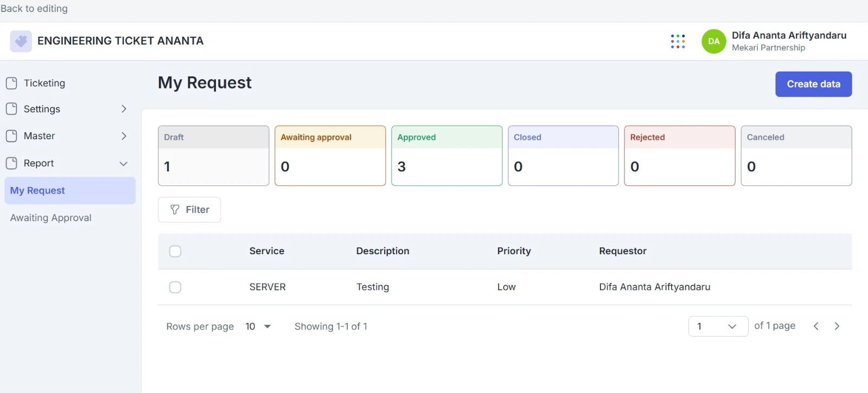Check the SERVER request row checkbox

click(175, 287)
